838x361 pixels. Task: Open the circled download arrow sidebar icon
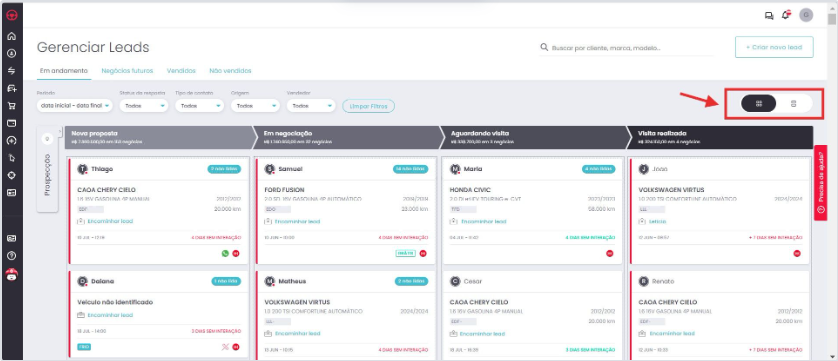coord(11,53)
